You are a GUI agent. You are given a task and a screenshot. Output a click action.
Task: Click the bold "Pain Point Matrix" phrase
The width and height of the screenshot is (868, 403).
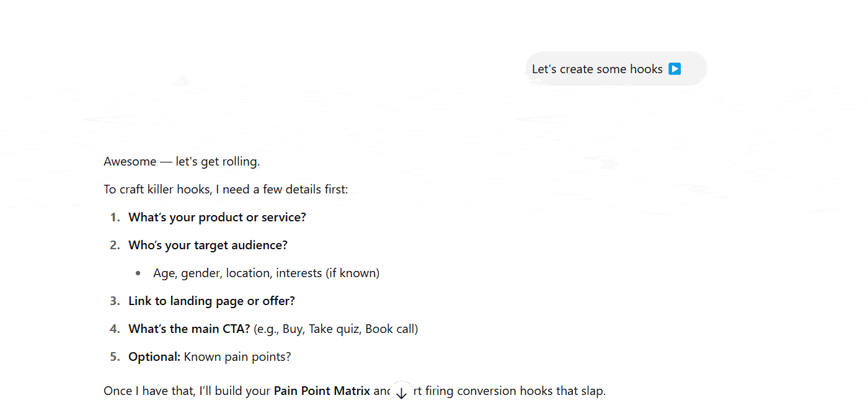coord(322,391)
